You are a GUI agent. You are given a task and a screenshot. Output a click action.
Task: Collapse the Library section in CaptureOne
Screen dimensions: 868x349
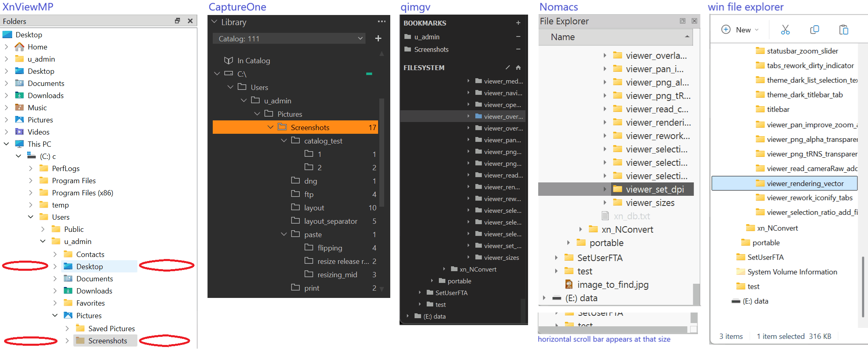click(x=214, y=22)
